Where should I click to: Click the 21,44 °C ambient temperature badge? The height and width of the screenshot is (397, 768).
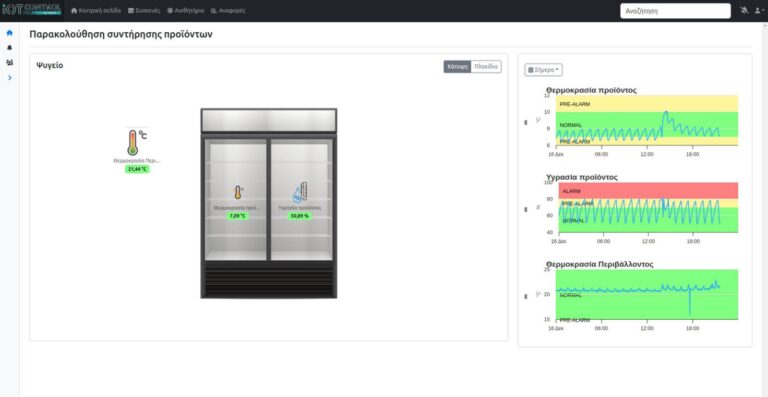coord(137,169)
